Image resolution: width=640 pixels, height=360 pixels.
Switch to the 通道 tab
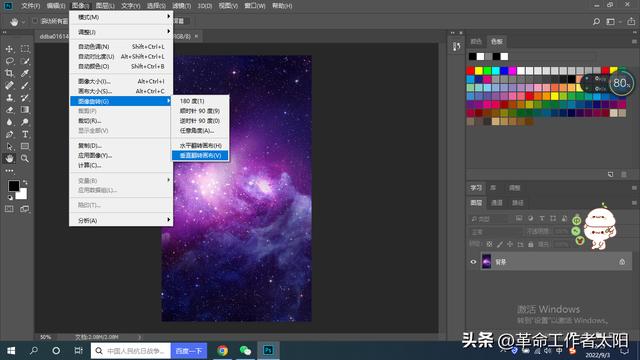pos(497,203)
